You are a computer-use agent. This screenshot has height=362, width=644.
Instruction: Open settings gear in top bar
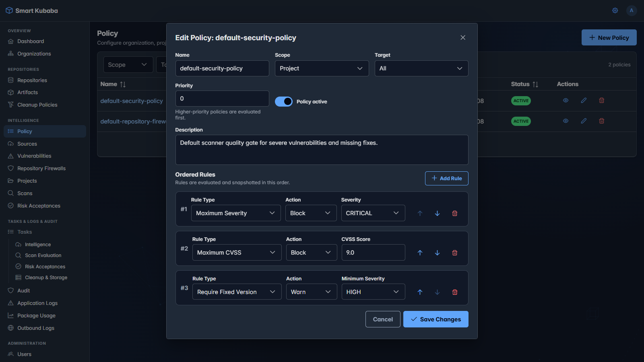[615, 10]
